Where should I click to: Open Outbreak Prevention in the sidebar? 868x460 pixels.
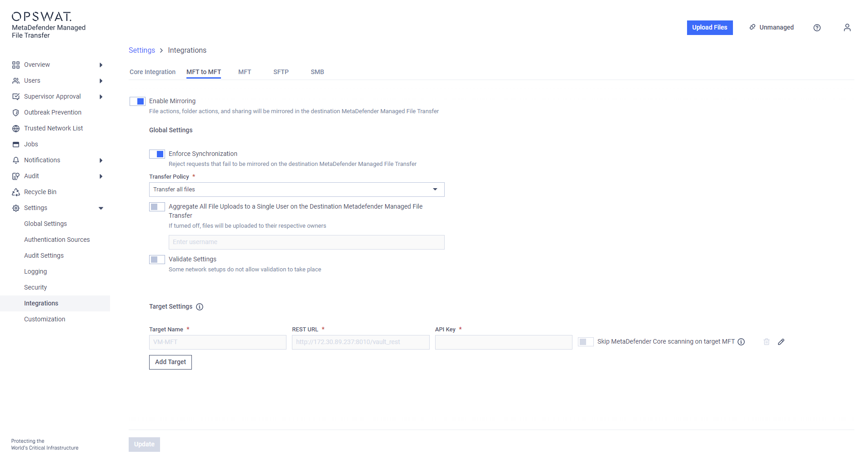[x=53, y=112]
